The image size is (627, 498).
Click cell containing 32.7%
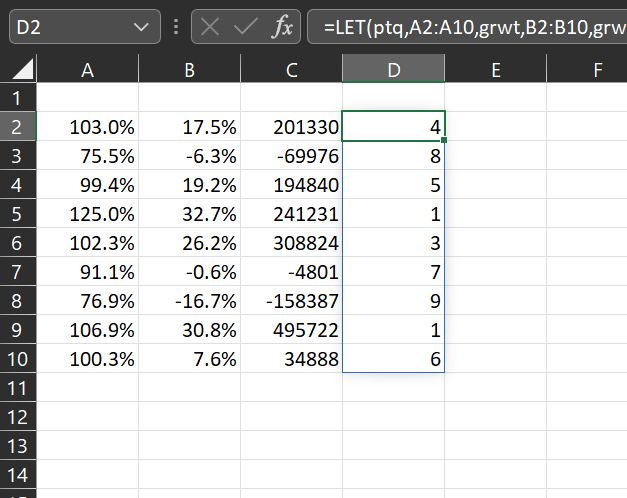[190, 213]
